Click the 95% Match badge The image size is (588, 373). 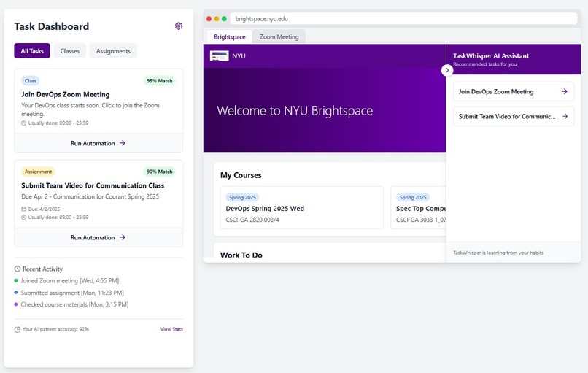click(159, 81)
